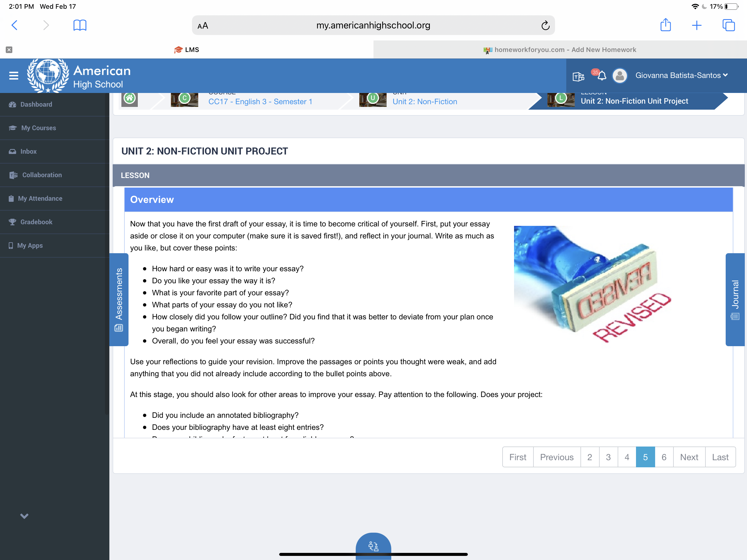This screenshot has width=747, height=560.
Task: Open CC17 - English 3 course link
Action: [x=260, y=102]
